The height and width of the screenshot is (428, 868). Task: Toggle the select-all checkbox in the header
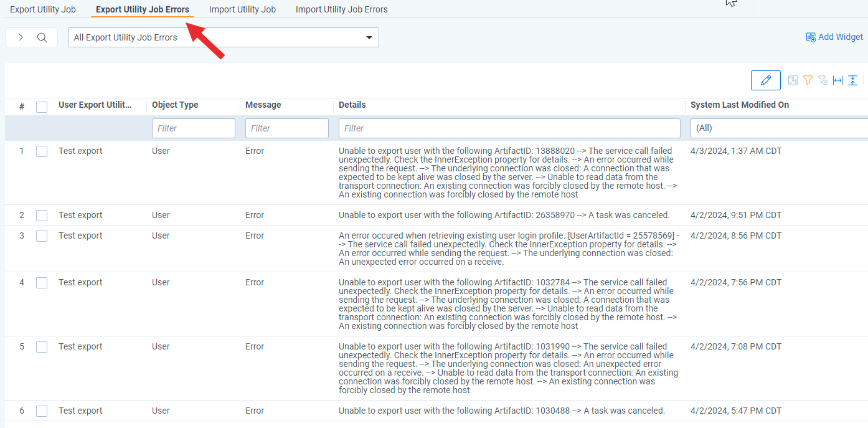tap(42, 107)
